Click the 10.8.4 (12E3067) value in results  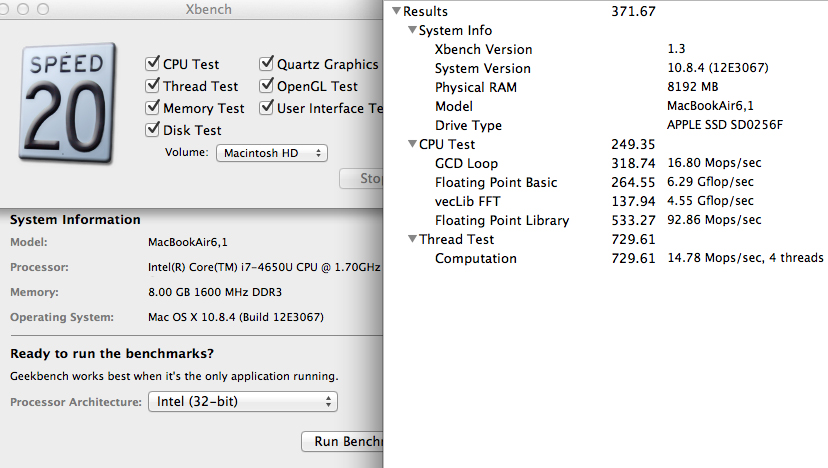(718, 68)
